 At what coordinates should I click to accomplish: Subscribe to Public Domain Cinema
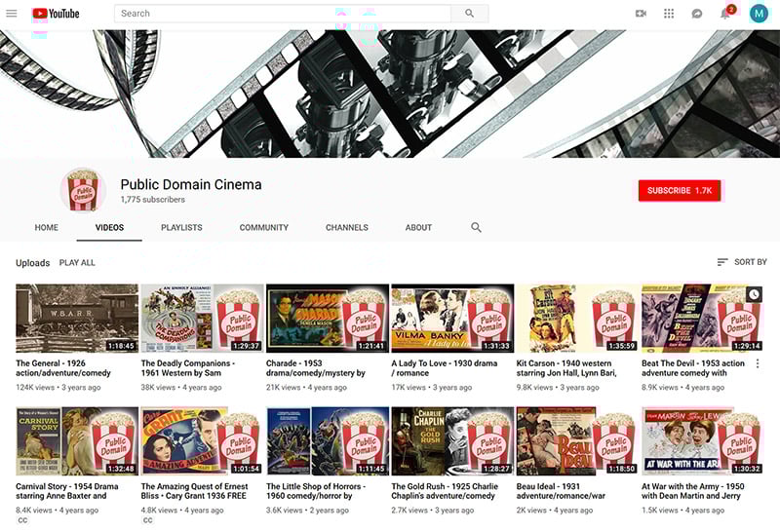point(680,190)
